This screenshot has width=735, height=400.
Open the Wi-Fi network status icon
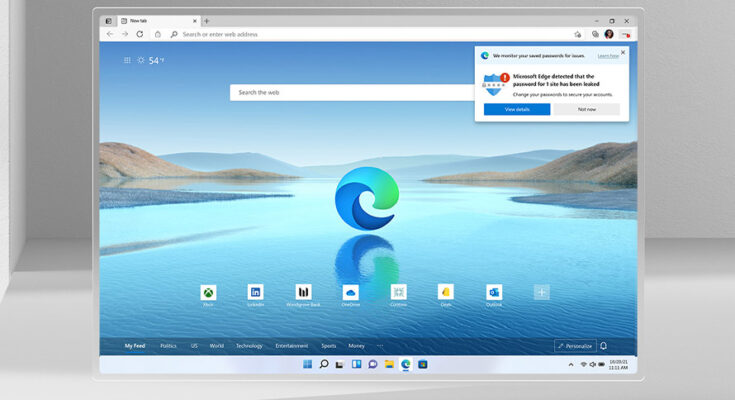(584, 364)
